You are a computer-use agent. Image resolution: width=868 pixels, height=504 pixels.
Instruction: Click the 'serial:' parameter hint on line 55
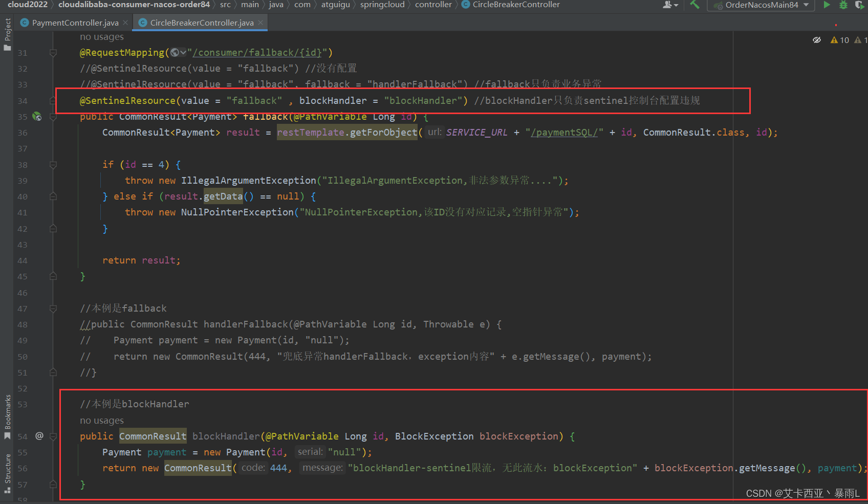tap(310, 452)
